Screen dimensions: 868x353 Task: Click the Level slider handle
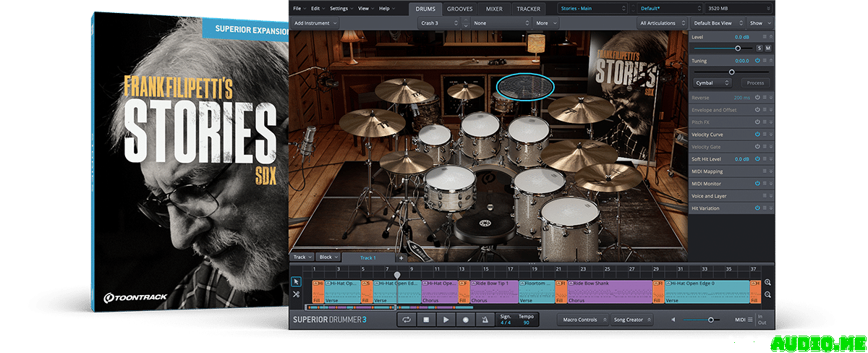click(738, 48)
